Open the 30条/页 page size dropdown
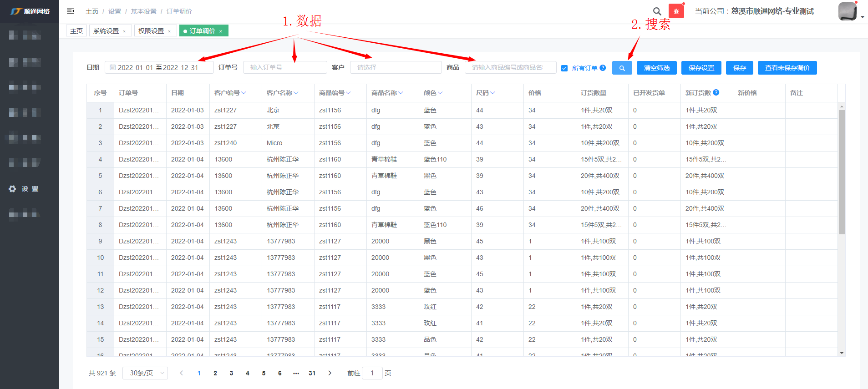Image resolution: width=868 pixels, height=389 pixels. click(x=145, y=373)
